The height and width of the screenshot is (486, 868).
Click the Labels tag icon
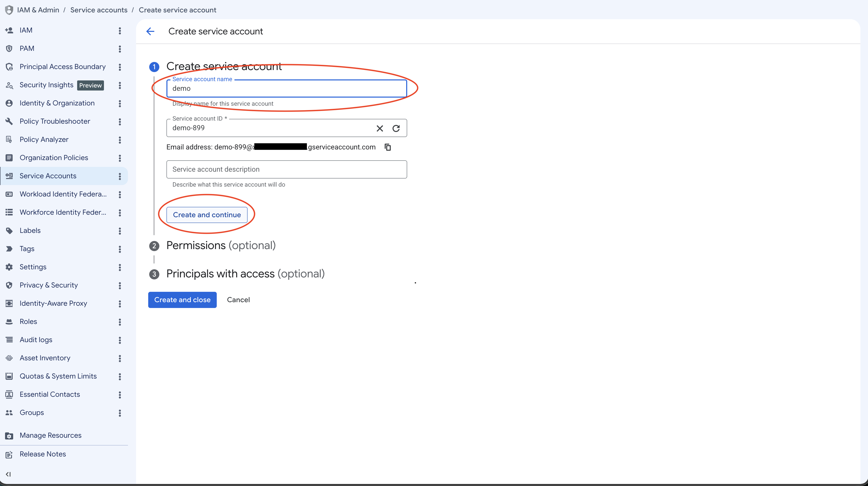point(9,231)
